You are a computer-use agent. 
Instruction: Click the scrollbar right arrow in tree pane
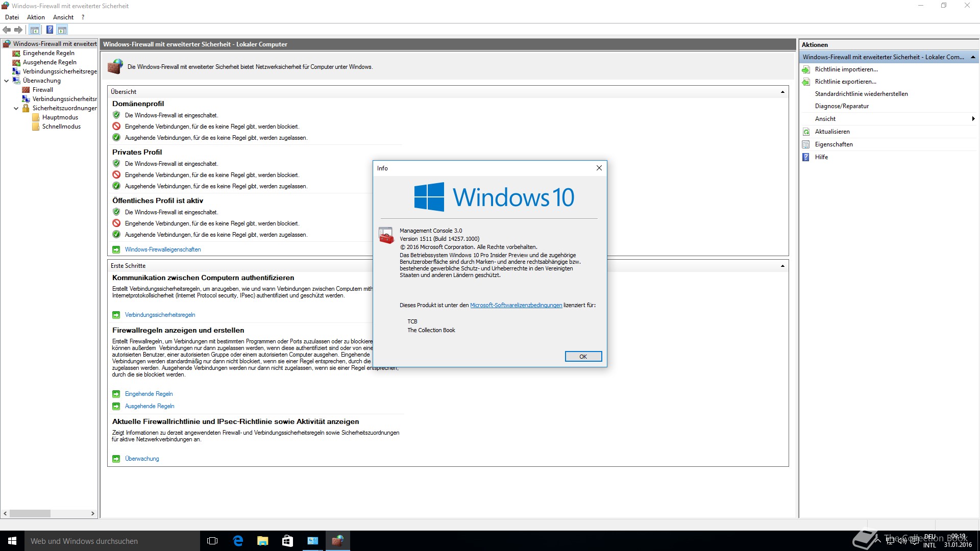pos(93,513)
